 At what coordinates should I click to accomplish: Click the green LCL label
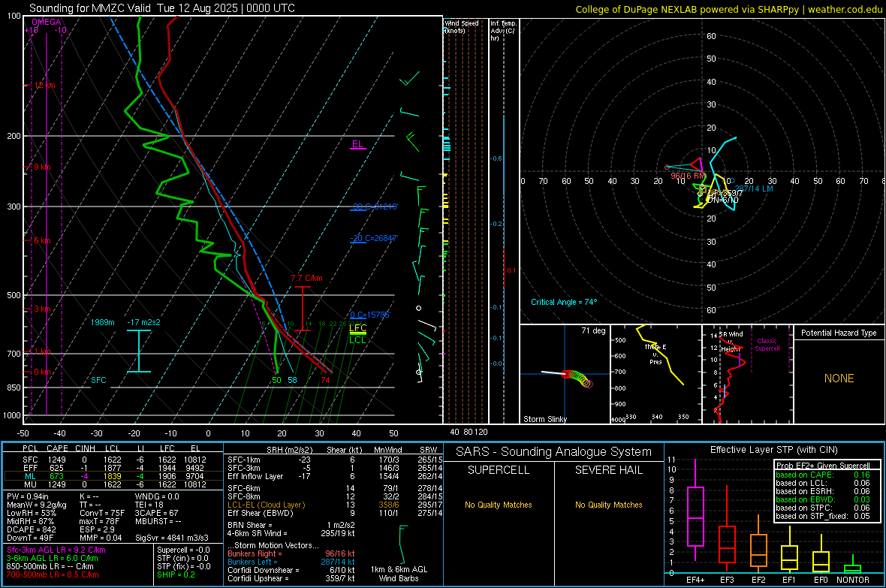click(357, 339)
